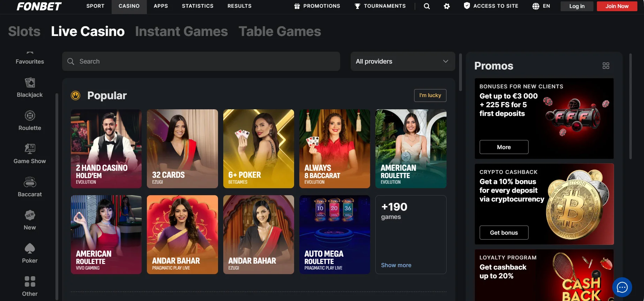The image size is (644, 301).
Task: Open Andar Bahar by Pragmatic Play Live
Action: (x=182, y=235)
